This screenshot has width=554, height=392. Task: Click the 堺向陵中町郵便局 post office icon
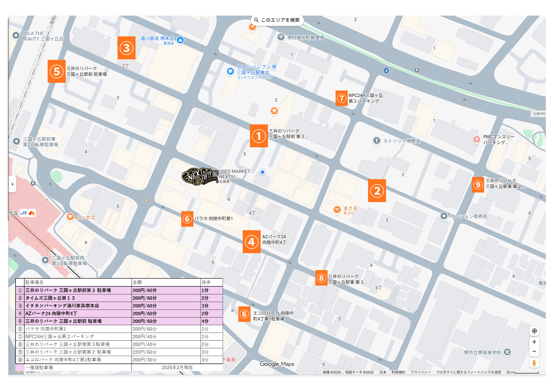click(x=281, y=37)
